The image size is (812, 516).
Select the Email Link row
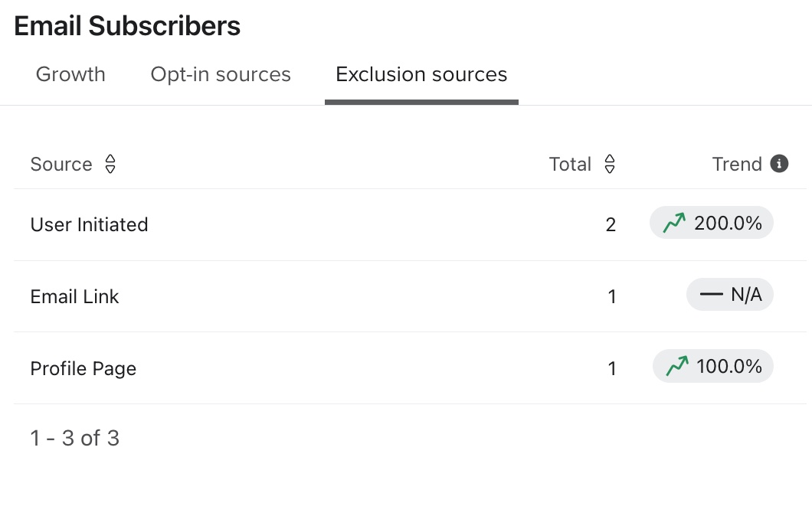(x=74, y=296)
